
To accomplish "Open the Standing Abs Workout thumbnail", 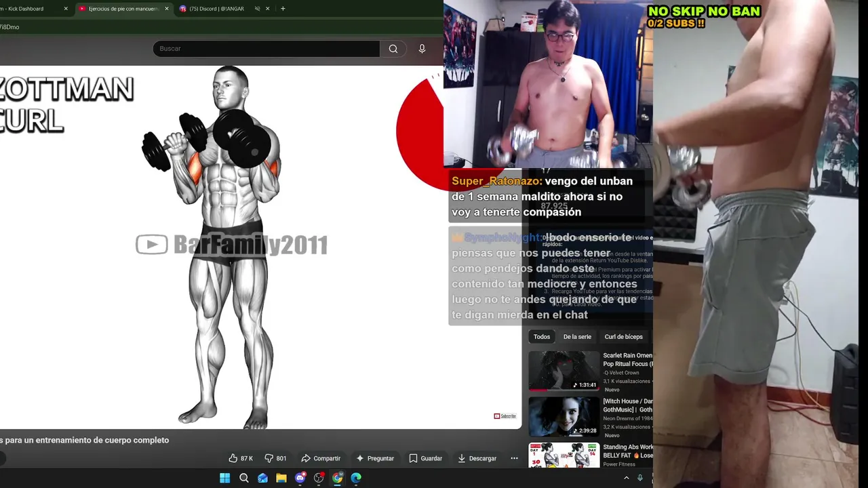I will (564, 455).
